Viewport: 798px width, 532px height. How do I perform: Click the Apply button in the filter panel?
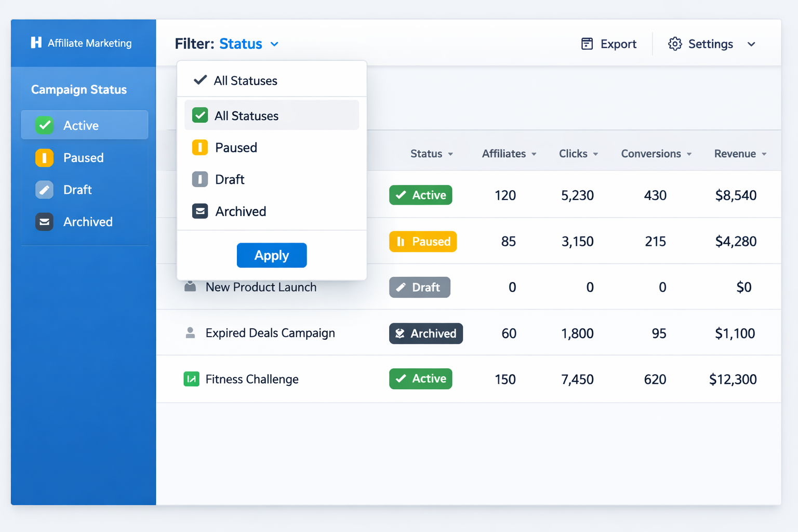tap(271, 255)
